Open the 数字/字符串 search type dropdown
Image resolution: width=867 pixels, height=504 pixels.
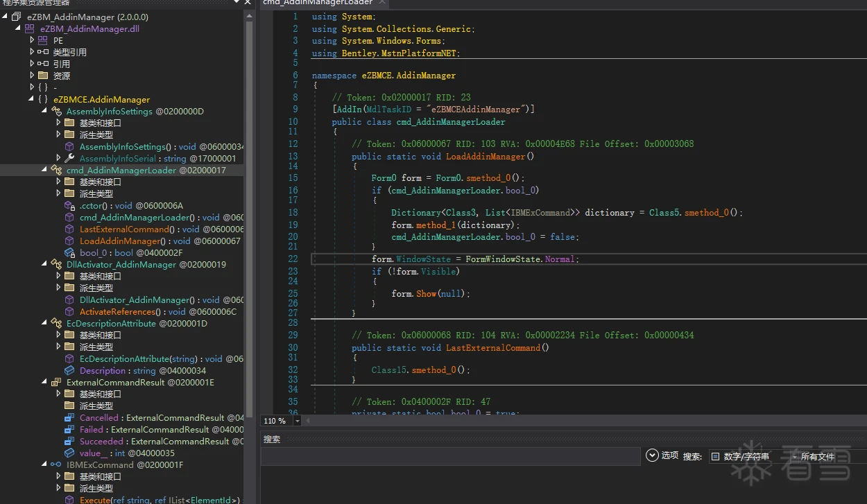pos(747,457)
